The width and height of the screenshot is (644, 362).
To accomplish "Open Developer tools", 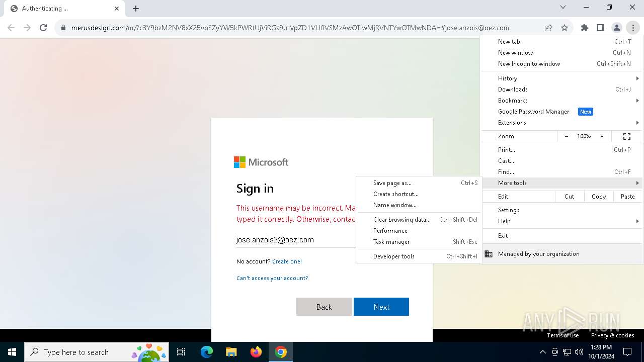I will 419,256.
